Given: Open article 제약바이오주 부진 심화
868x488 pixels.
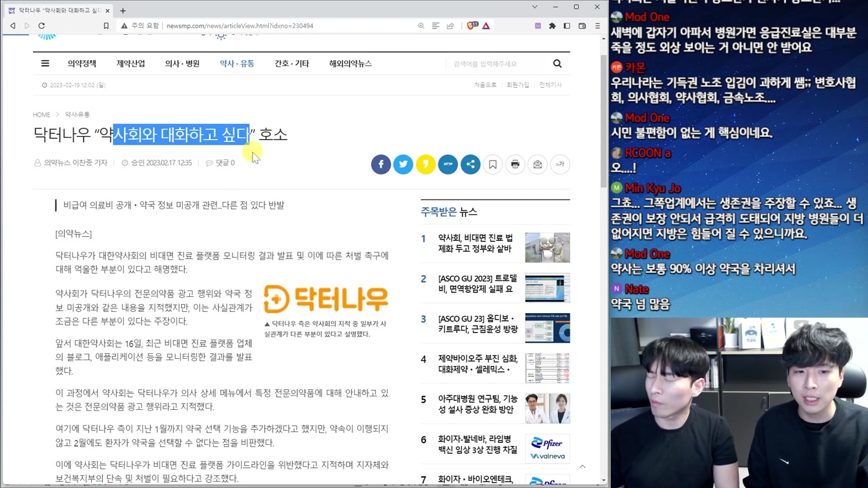Looking at the screenshot, I should coord(478,364).
